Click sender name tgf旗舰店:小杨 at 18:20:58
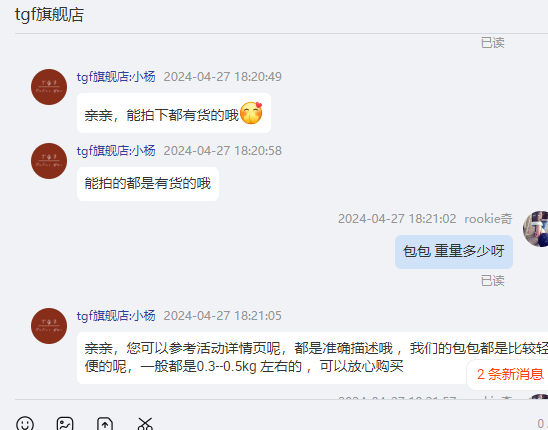The image size is (548, 430). 116,151
